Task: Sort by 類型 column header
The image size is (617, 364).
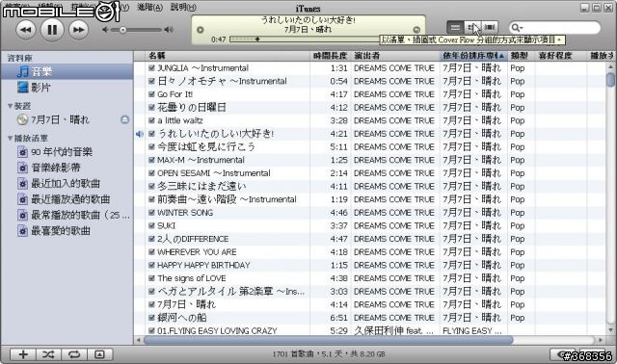Action: click(521, 56)
